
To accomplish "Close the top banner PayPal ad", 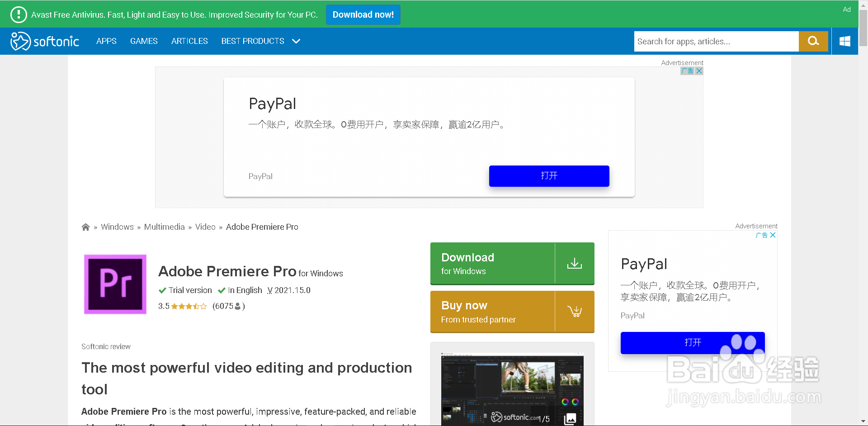I will (699, 71).
